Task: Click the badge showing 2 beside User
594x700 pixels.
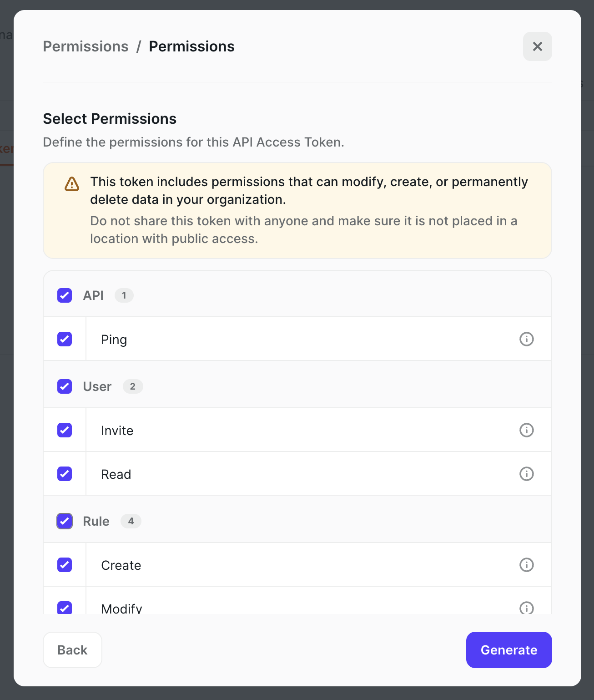Action: point(132,386)
